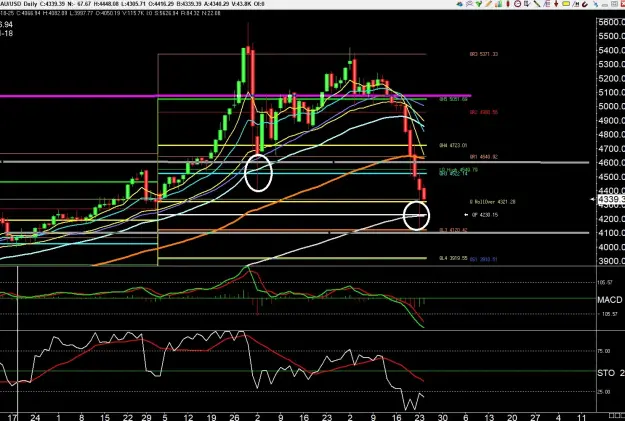The height and width of the screenshot is (421, 625).
Task: Click the 3900 price on the axis
Action: tap(611, 262)
